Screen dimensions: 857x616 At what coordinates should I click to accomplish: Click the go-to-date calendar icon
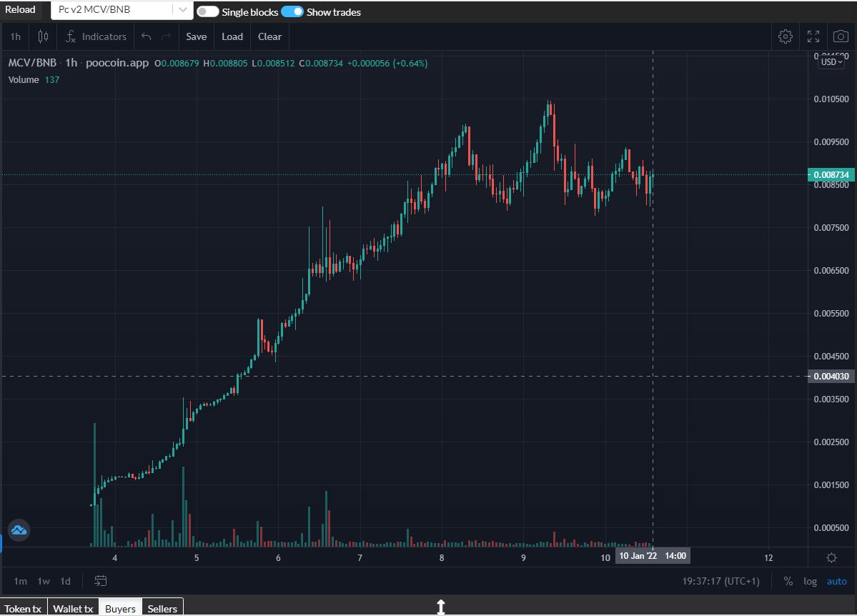(x=101, y=581)
